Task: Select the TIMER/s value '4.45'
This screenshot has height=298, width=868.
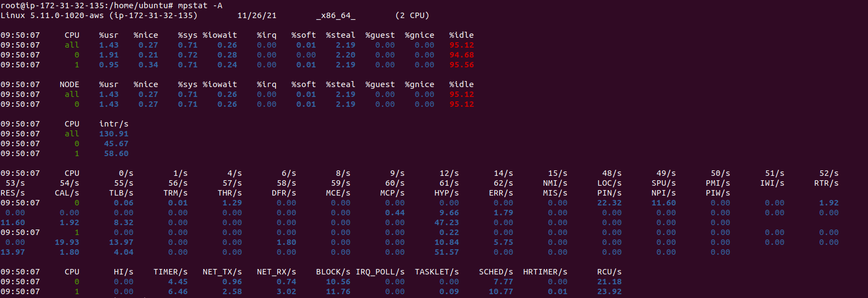Action: click(x=178, y=282)
